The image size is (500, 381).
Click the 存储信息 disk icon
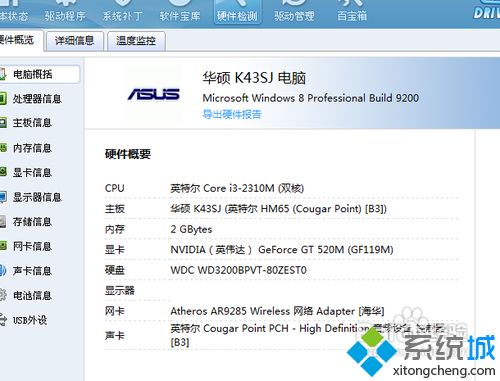pos(3,222)
